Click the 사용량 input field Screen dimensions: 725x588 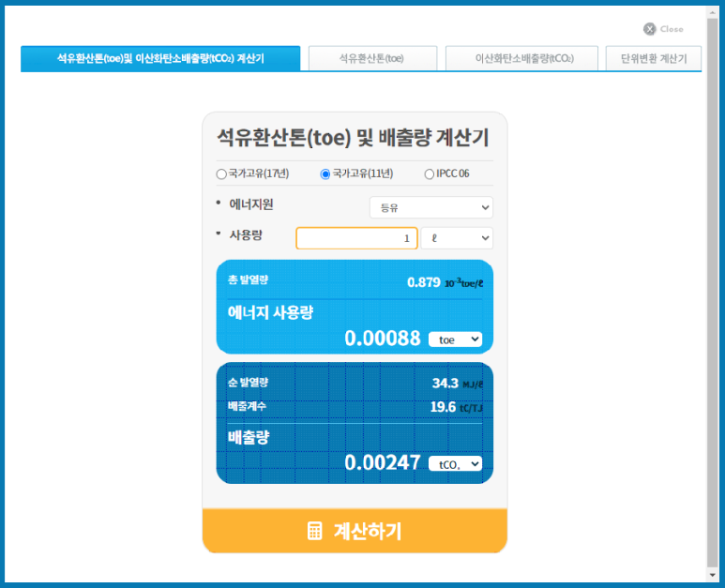click(x=356, y=238)
